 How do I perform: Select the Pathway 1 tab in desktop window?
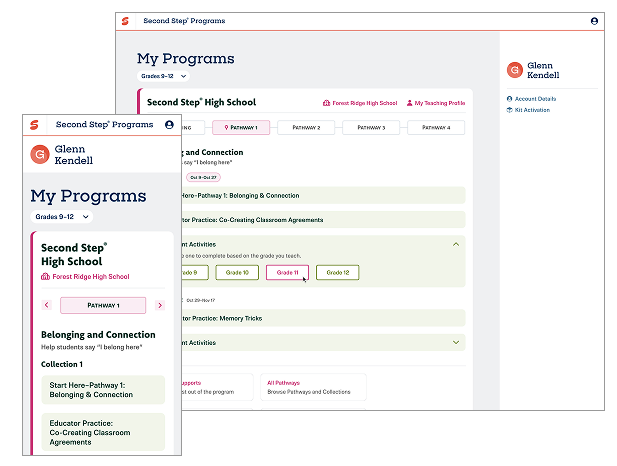pos(241,128)
